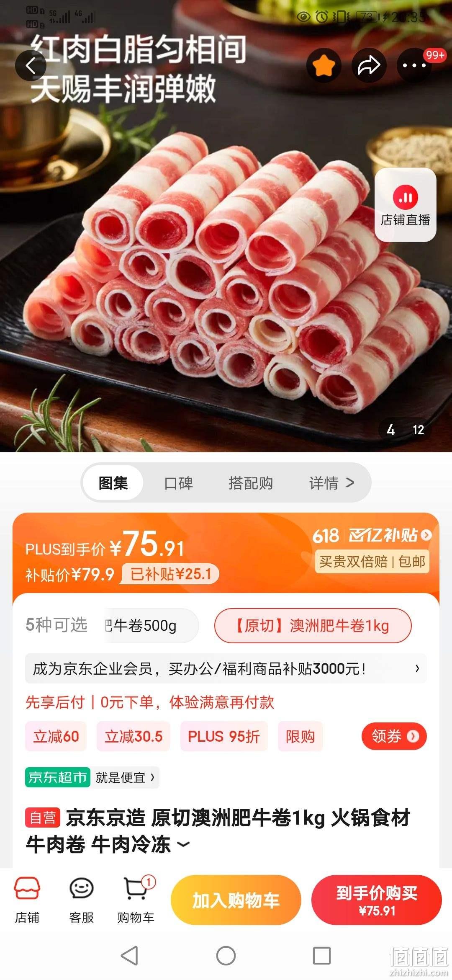The width and height of the screenshot is (452, 980).
Task: Select 【原切】澳洲肥牛卷1kg variant
Action: (313, 626)
